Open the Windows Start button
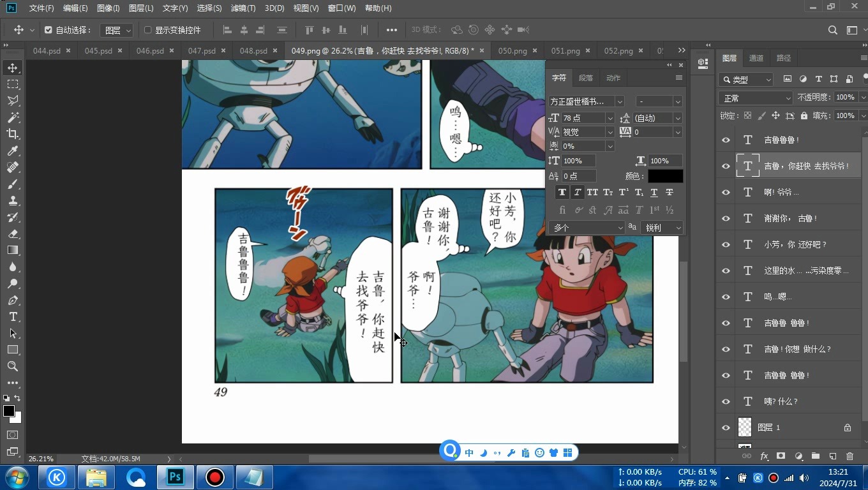 click(17, 477)
